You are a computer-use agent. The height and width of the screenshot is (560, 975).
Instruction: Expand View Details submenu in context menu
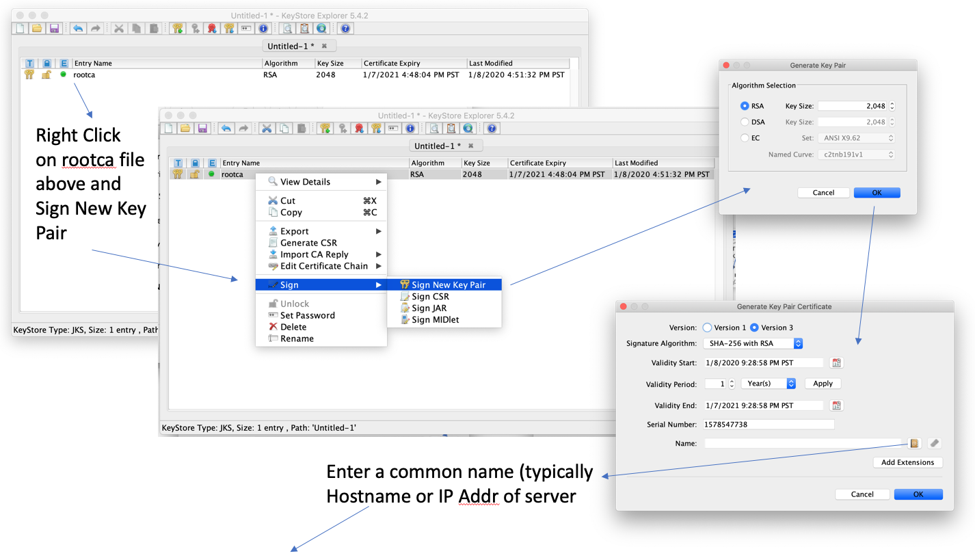pyautogui.click(x=321, y=182)
